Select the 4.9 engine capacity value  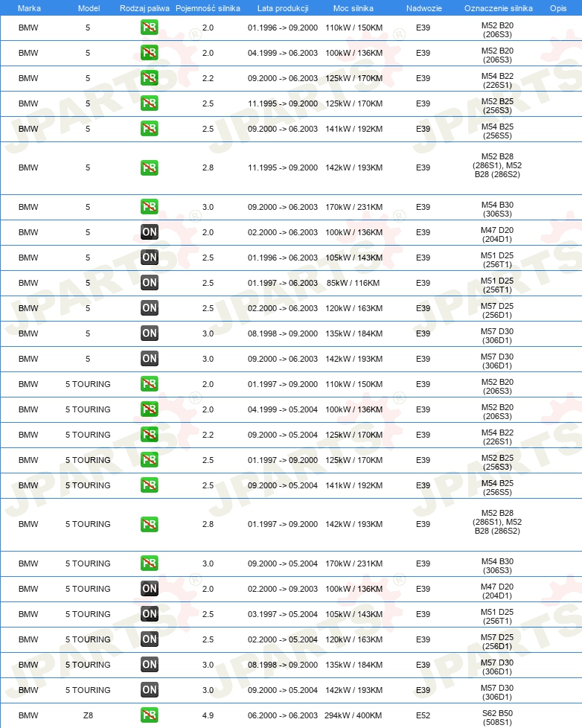point(208,715)
